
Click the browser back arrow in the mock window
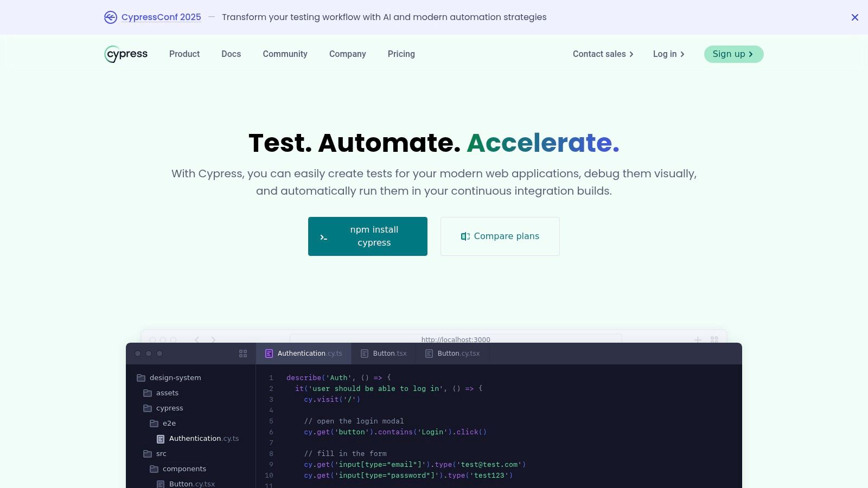pyautogui.click(x=197, y=339)
